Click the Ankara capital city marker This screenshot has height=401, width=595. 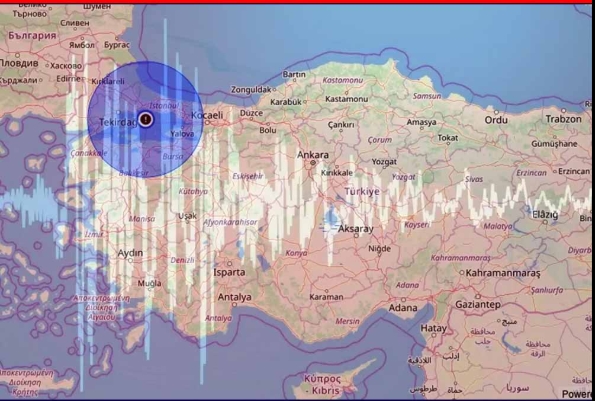point(313,162)
